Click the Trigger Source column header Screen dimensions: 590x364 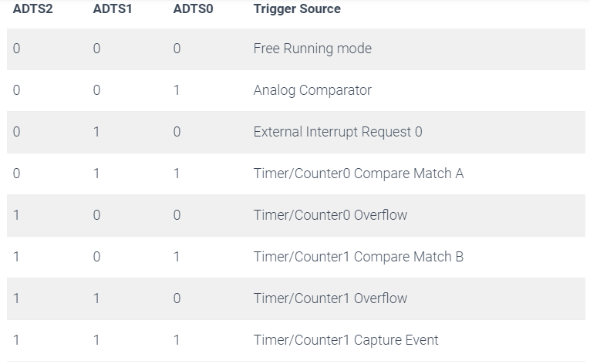(x=297, y=8)
